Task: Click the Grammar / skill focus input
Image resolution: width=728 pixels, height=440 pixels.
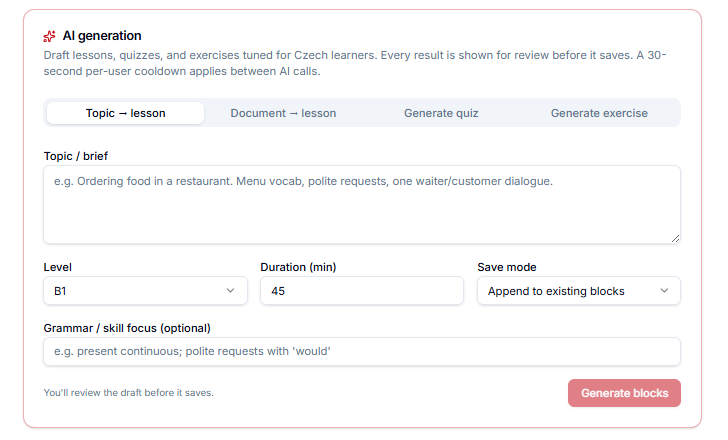Action: coord(362,351)
